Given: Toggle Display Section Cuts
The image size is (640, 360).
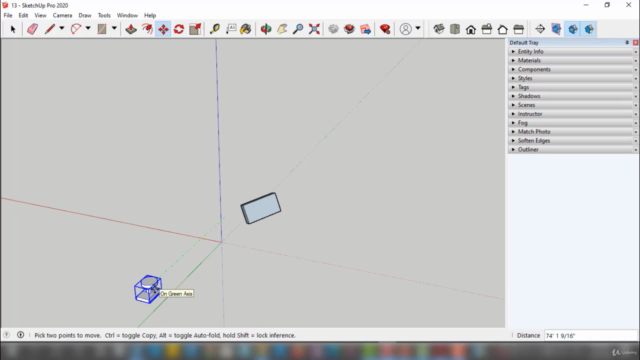Looking at the screenshot, I should [x=573, y=29].
